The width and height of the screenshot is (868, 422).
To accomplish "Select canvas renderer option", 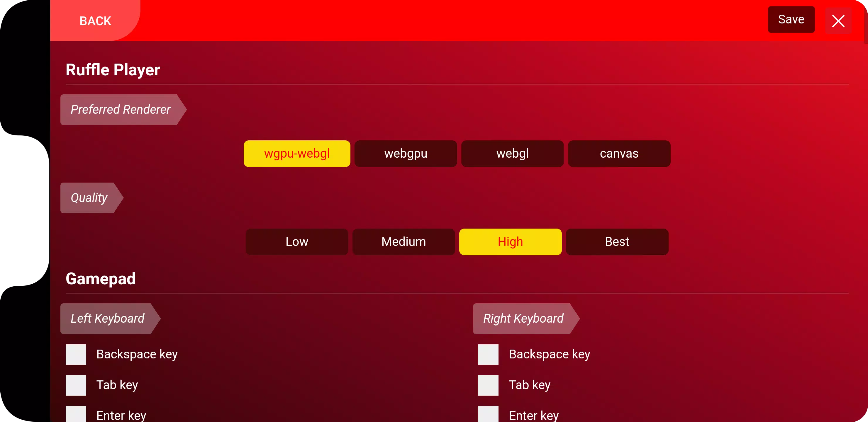I will 619,153.
